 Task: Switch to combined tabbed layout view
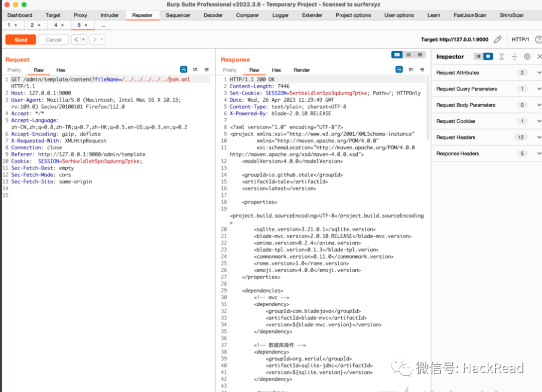coord(420,55)
